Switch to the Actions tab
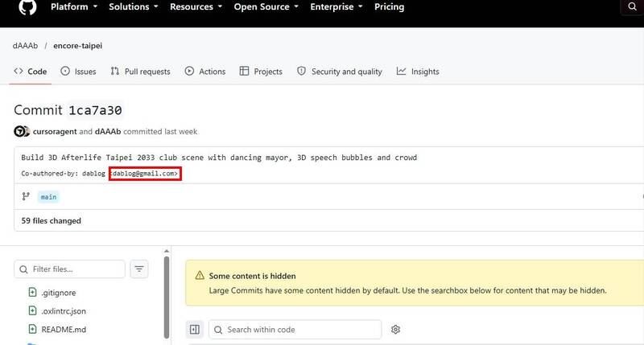The image size is (644, 345). [x=205, y=72]
